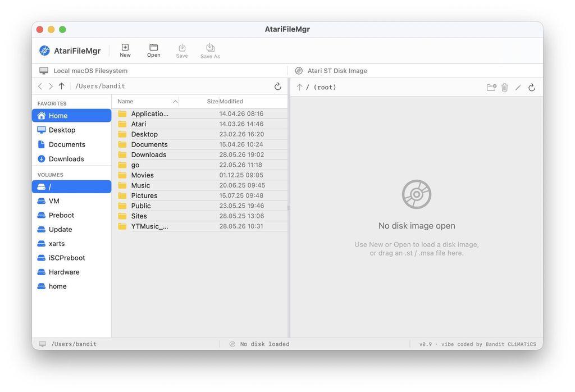Refresh the local filesystem listing
The height and width of the screenshot is (392, 575).
click(x=277, y=86)
